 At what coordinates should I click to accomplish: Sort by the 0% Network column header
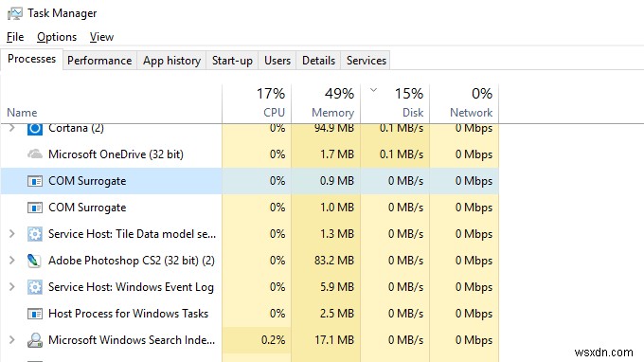pyautogui.click(x=464, y=103)
